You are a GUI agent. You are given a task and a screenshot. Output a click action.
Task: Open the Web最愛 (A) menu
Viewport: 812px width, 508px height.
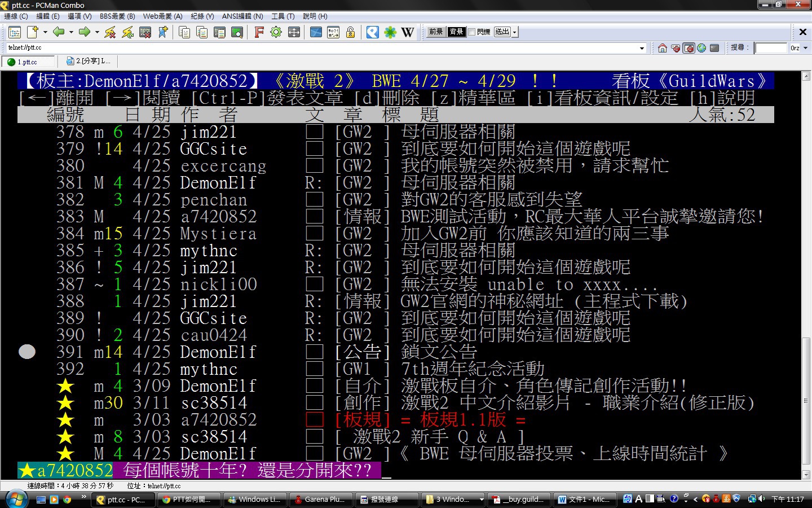162,16
